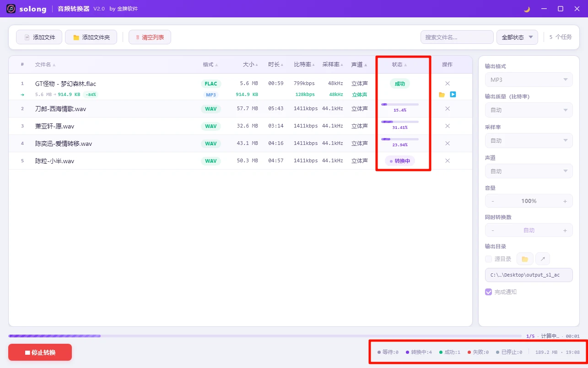
Task: Remove GT怪物 - 梦幻森林.flac from list
Action: (448, 84)
